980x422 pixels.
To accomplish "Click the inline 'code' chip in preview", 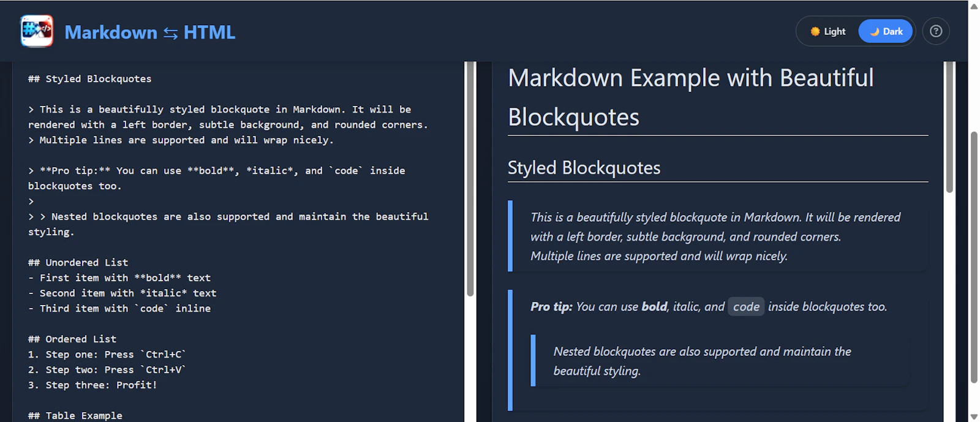I will click(x=746, y=307).
